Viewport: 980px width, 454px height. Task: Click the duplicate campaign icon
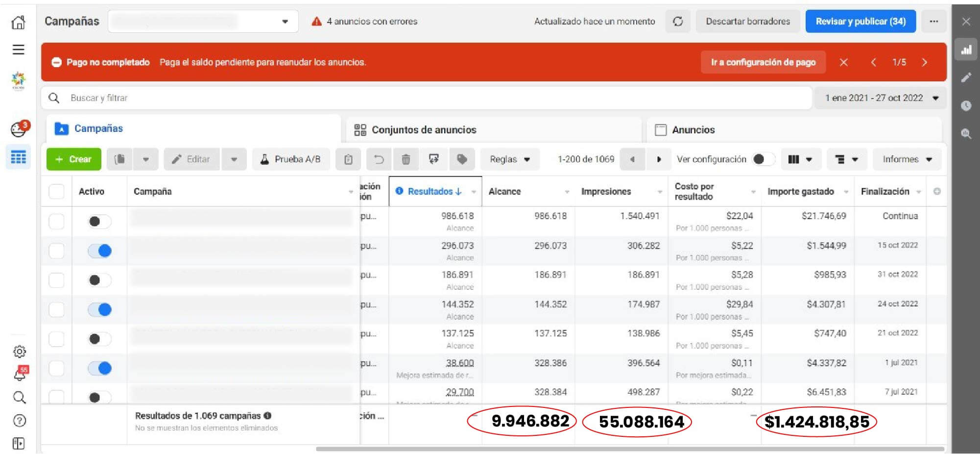[x=120, y=159]
